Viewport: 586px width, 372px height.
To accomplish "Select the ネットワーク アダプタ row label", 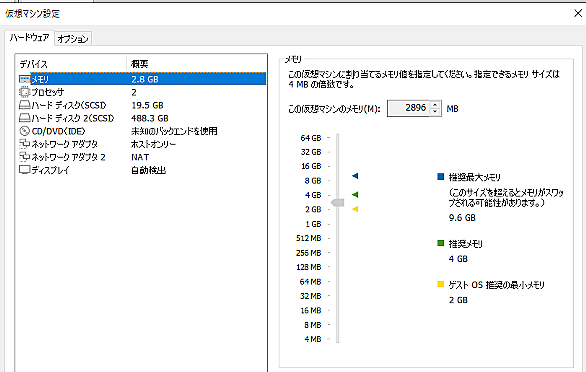I will (x=64, y=144).
